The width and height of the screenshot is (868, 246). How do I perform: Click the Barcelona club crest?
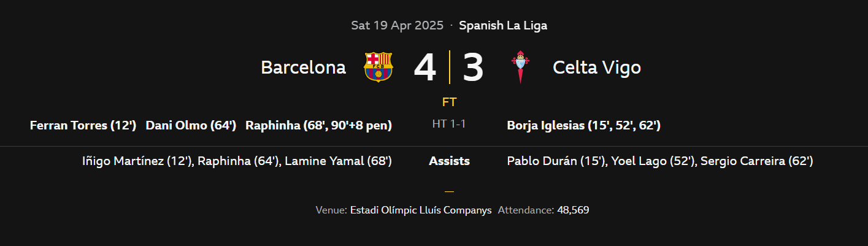tap(378, 67)
